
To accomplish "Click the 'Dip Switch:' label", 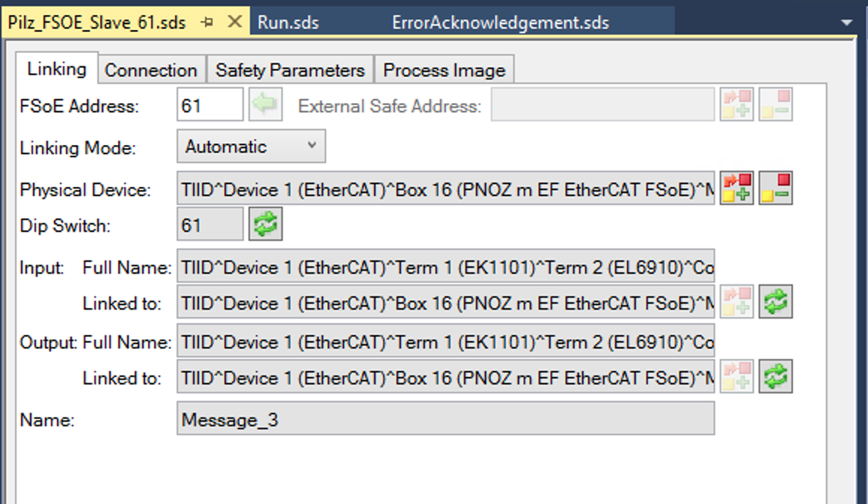I will (65, 226).
